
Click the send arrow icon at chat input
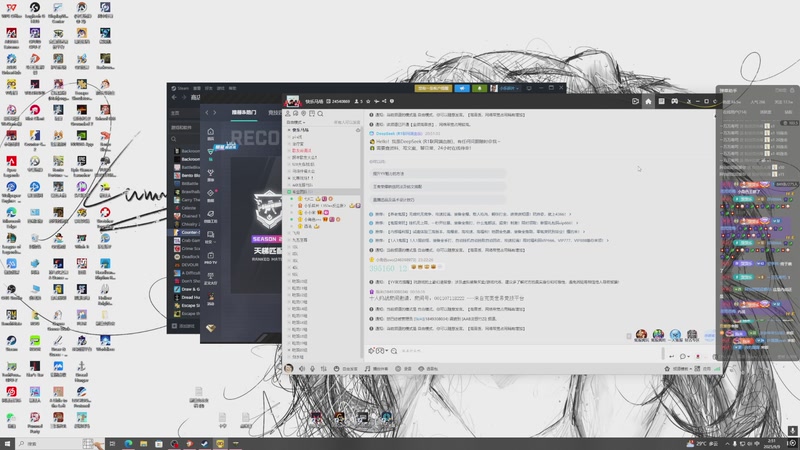click(x=671, y=356)
